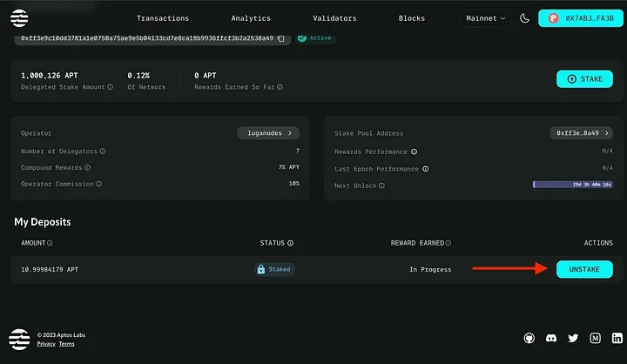Click the Next Unlock progress bar
627x364 pixels.
pyautogui.click(x=572, y=185)
